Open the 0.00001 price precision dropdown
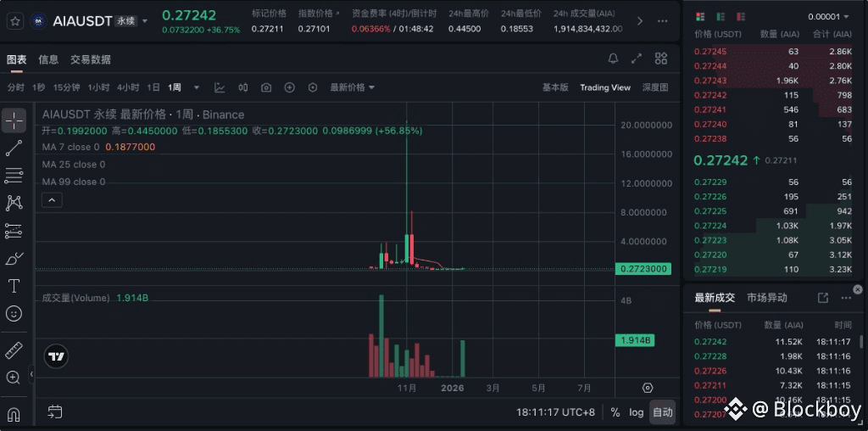Image resolution: width=868 pixels, height=431 pixels. click(x=828, y=17)
